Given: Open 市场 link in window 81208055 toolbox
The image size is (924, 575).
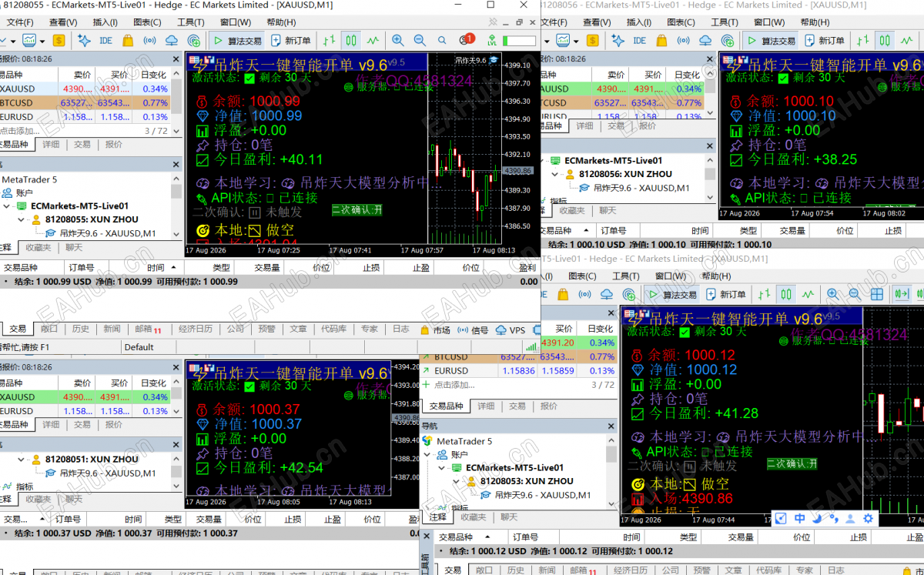Looking at the screenshot, I should 435,329.
